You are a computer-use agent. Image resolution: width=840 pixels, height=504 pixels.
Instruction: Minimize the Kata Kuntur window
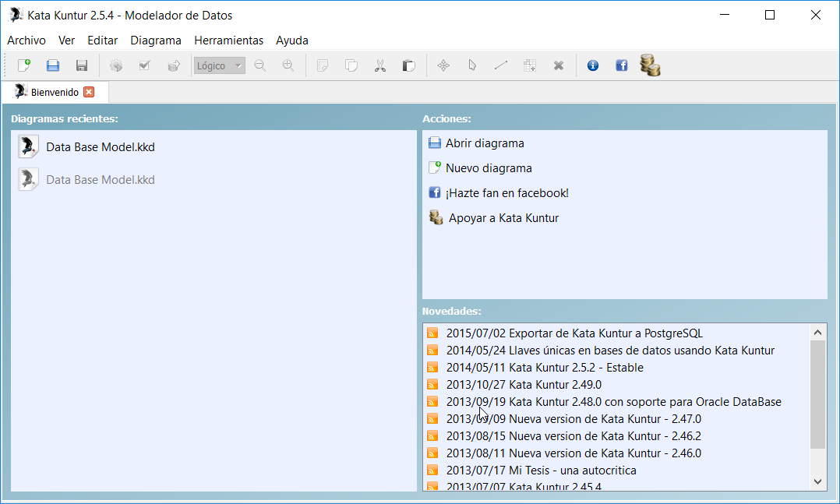725,15
